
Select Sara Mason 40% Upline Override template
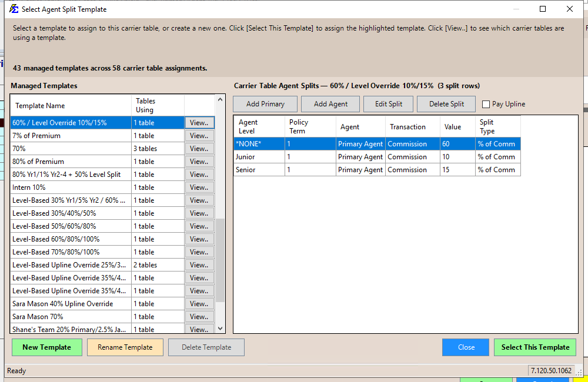tap(71, 304)
